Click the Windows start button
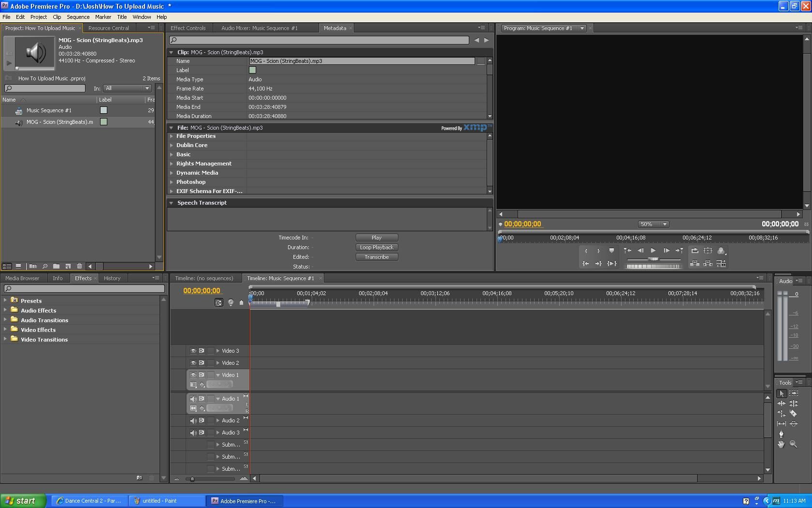 click(x=23, y=501)
